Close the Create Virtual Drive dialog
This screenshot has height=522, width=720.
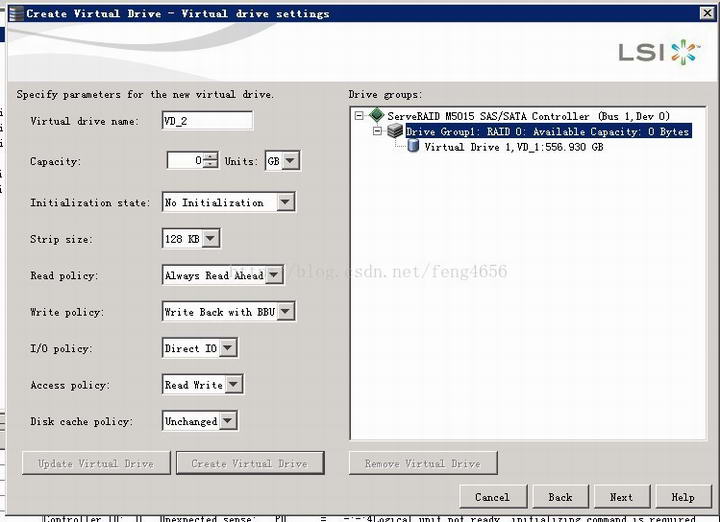click(707, 13)
